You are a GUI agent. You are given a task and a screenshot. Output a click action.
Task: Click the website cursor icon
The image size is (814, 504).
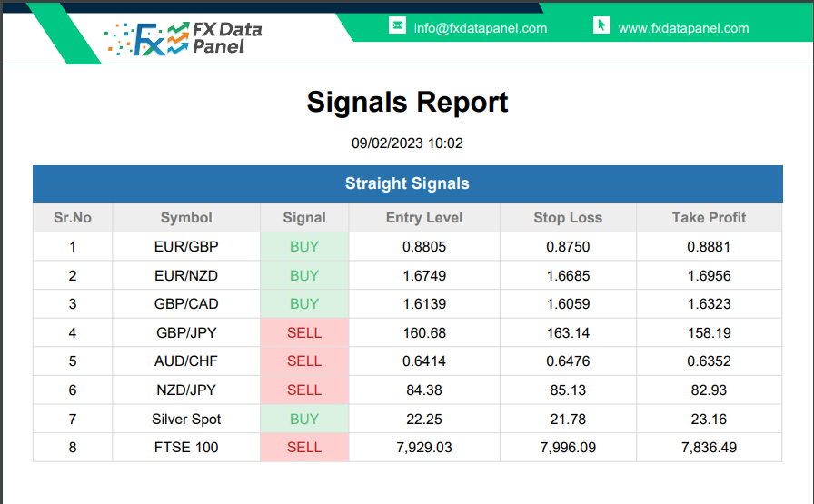point(601,25)
